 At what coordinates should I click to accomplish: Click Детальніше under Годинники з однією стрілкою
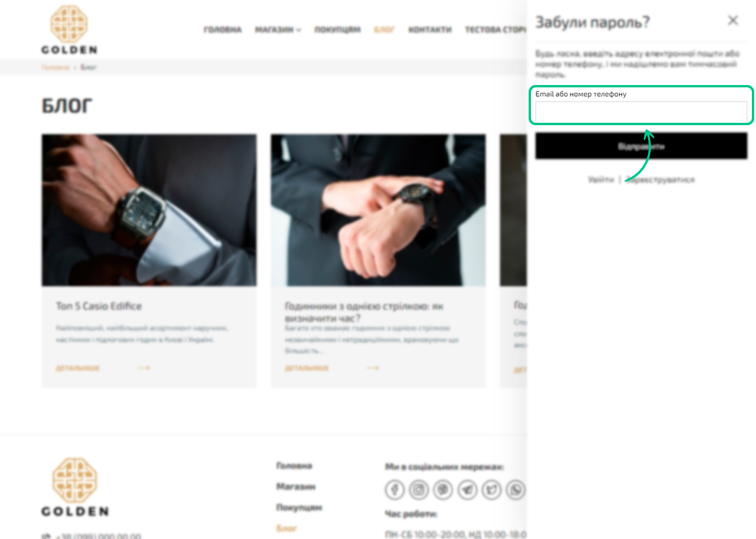(307, 368)
